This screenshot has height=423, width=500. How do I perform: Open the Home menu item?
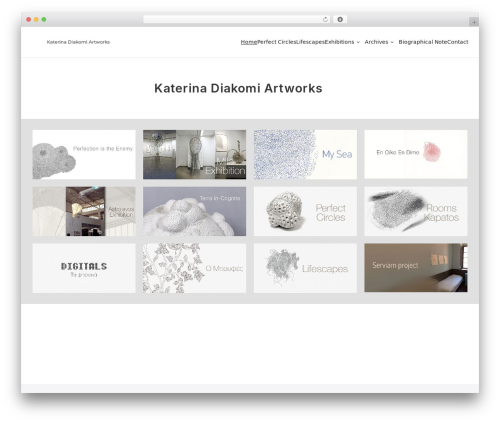[x=249, y=42]
